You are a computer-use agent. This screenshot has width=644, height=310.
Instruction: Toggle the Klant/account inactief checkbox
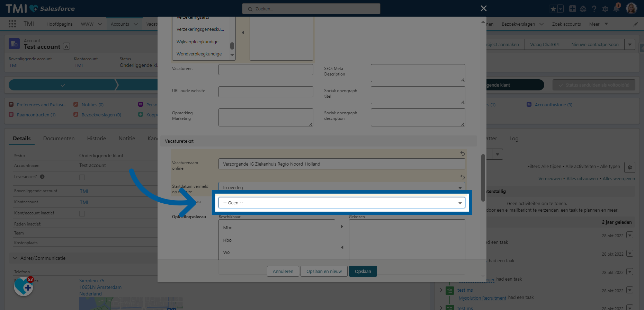click(82, 214)
